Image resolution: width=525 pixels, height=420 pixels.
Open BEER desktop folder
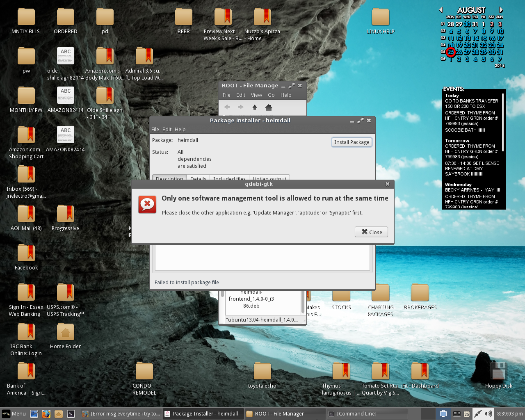184,21
